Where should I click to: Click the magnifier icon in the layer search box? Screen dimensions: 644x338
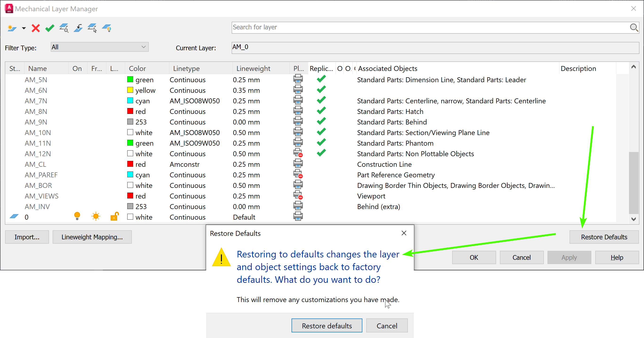(633, 27)
